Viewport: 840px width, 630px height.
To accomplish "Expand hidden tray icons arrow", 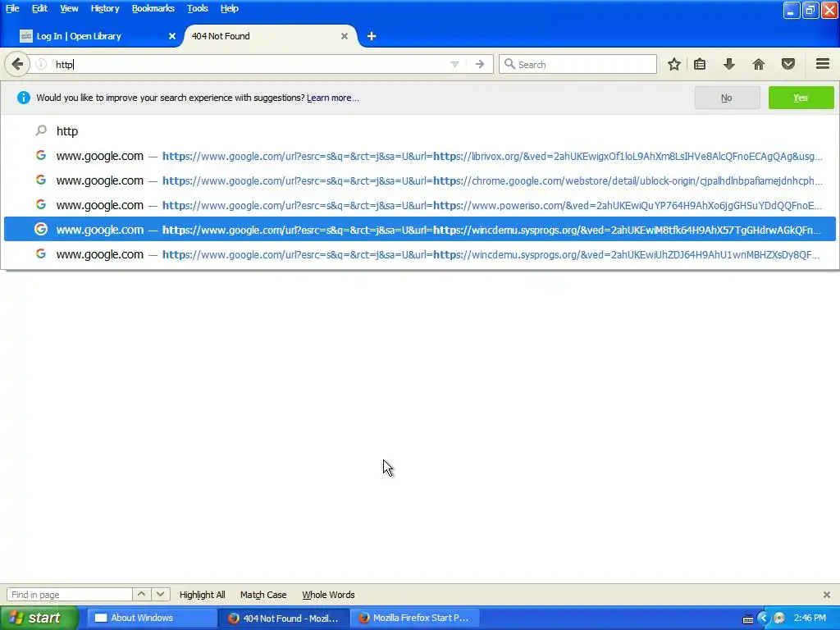I will (x=764, y=619).
